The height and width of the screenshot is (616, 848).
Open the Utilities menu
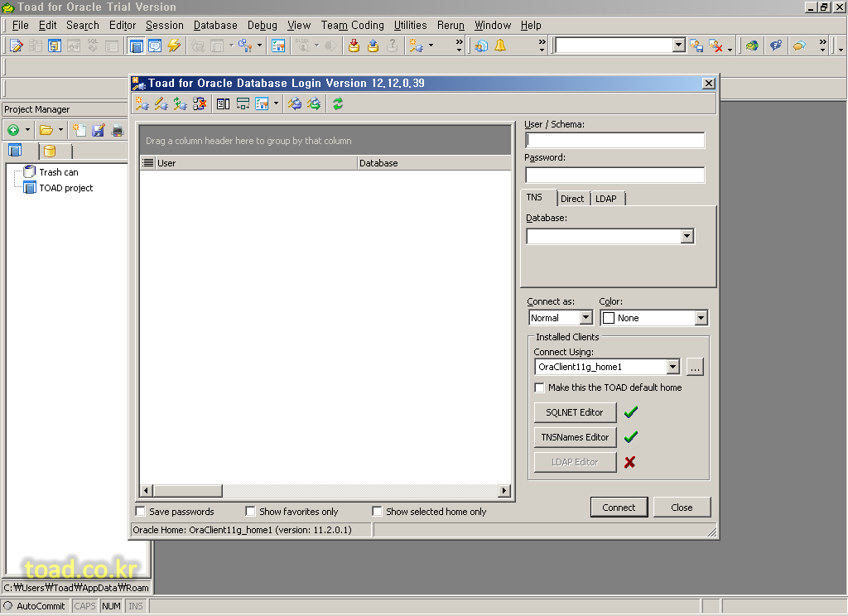point(410,26)
